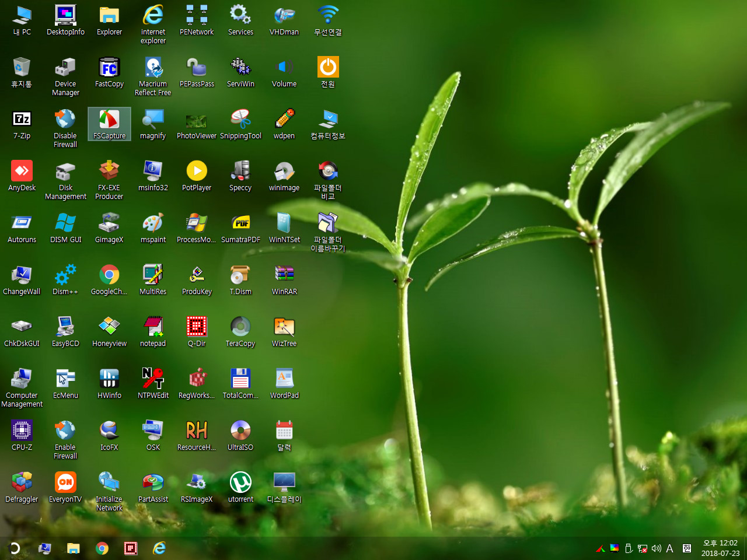This screenshot has height=560, width=747.
Task: Launch DISM GUI icon
Action: coord(65,228)
